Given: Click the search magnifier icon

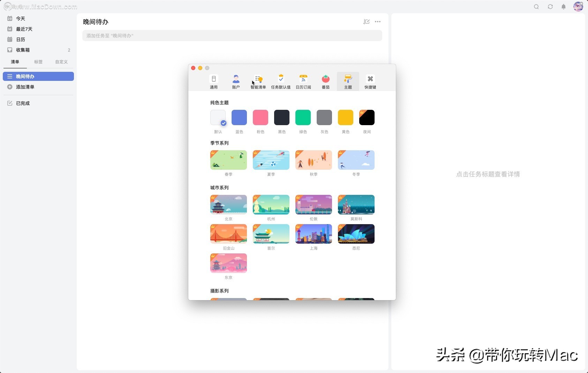Looking at the screenshot, I should (536, 6).
